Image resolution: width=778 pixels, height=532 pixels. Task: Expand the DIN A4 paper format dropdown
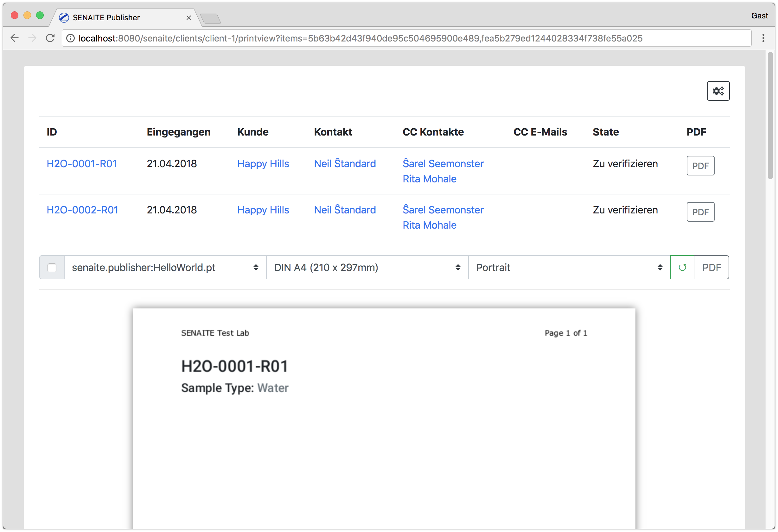[x=367, y=267]
